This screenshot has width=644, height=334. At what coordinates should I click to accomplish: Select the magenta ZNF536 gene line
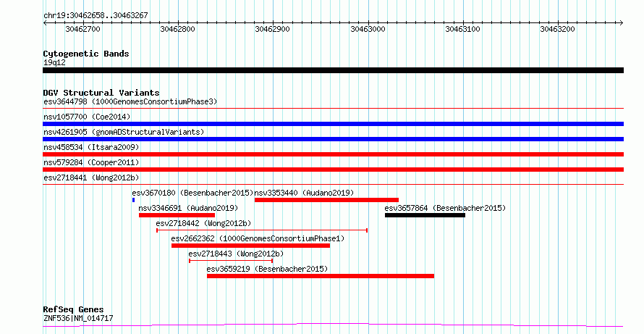click(333, 325)
